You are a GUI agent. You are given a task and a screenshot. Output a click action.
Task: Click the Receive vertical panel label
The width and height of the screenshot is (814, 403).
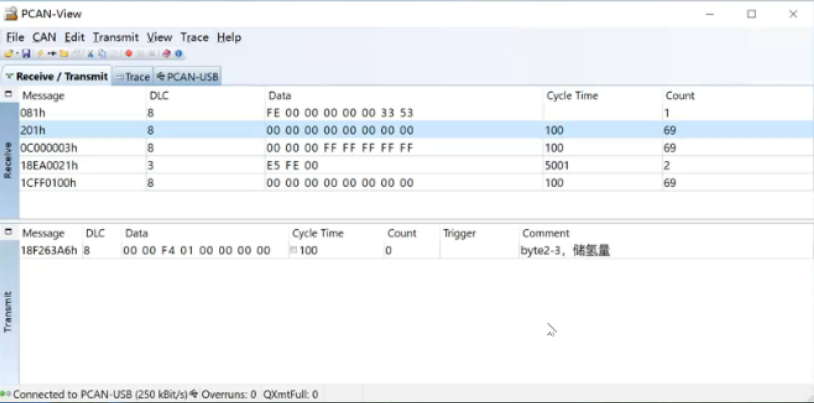pyautogui.click(x=8, y=160)
